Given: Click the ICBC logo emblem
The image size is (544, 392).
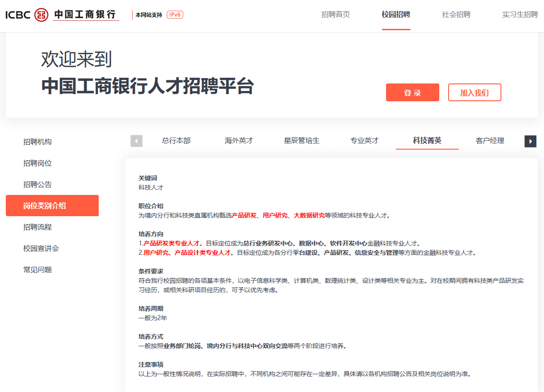Looking at the screenshot, I should pos(41,15).
